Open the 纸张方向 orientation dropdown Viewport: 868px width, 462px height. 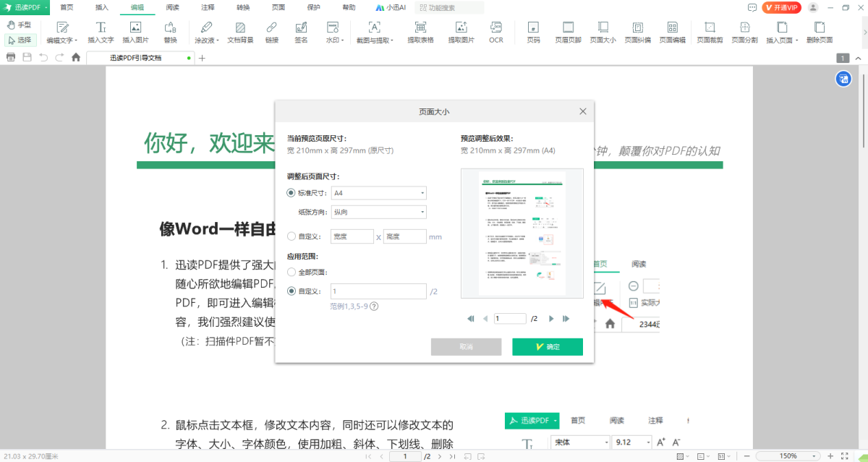coord(378,212)
